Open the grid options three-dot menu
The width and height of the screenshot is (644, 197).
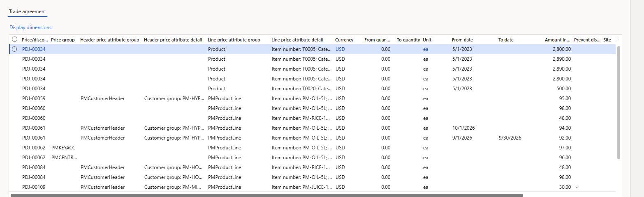click(x=618, y=40)
